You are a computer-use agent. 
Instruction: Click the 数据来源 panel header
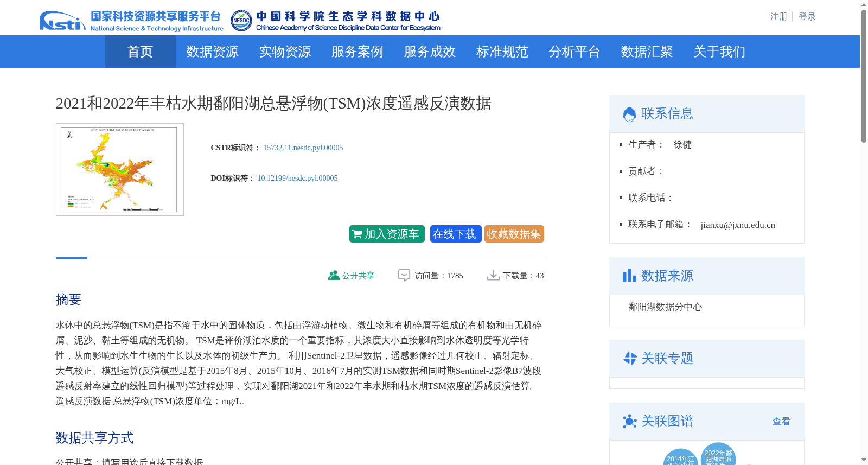click(x=707, y=276)
